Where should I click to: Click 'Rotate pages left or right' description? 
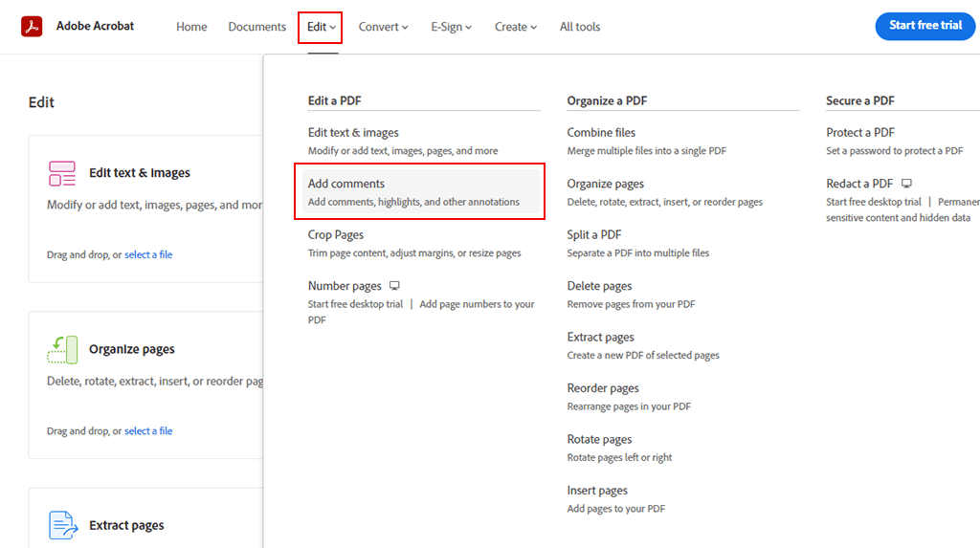[x=619, y=457]
